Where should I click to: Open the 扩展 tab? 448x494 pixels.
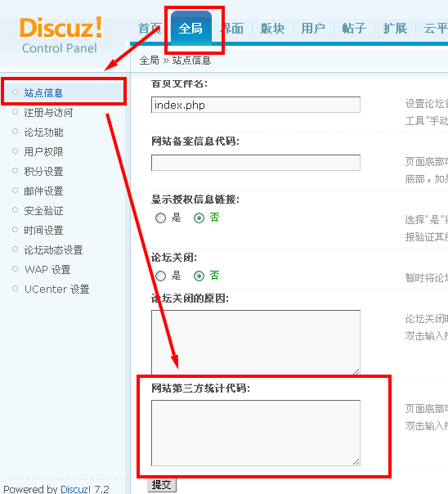[x=395, y=29]
